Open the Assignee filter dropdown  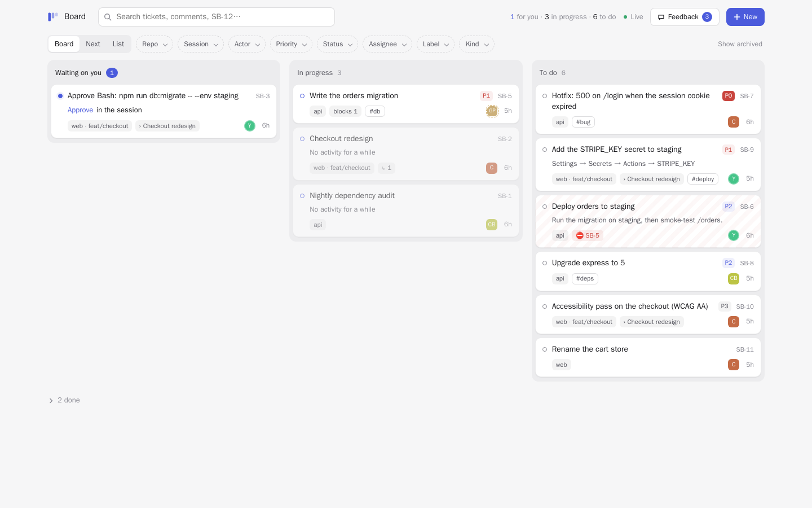point(387,44)
